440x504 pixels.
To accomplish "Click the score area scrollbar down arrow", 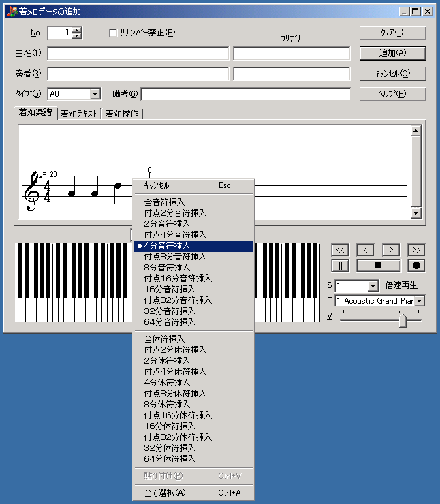I will tap(416, 212).
